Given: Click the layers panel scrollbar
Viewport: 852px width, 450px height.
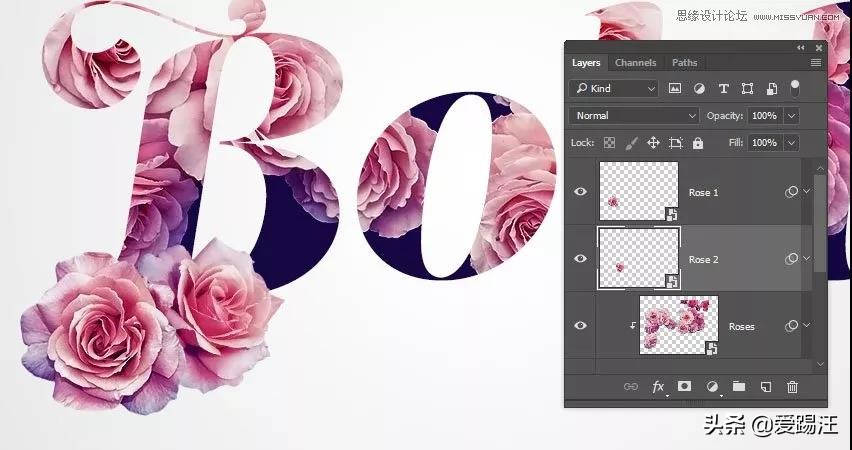Looking at the screenshot, I should (820, 223).
